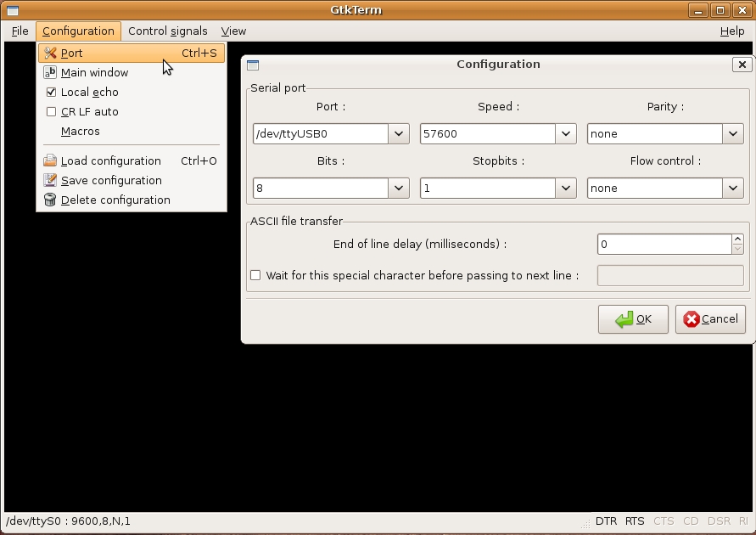Open the Stopbits dropdown list
The image size is (756, 535).
pos(566,189)
